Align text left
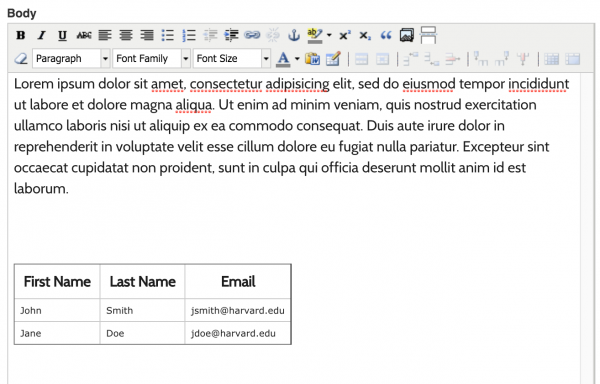The height and width of the screenshot is (384, 600). click(x=104, y=35)
